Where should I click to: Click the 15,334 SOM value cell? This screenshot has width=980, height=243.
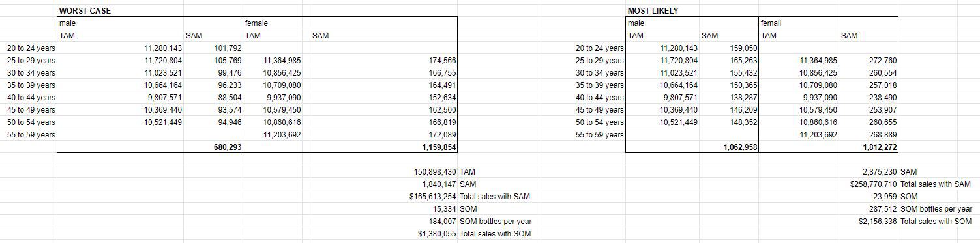pos(383,209)
